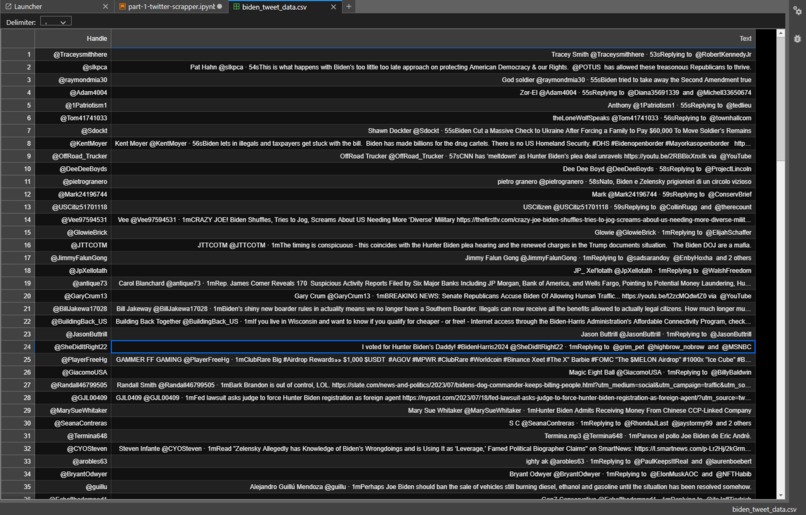Select handle cell @Randall46799505
Screen dimensions: 806x515
click(x=73, y=385)
